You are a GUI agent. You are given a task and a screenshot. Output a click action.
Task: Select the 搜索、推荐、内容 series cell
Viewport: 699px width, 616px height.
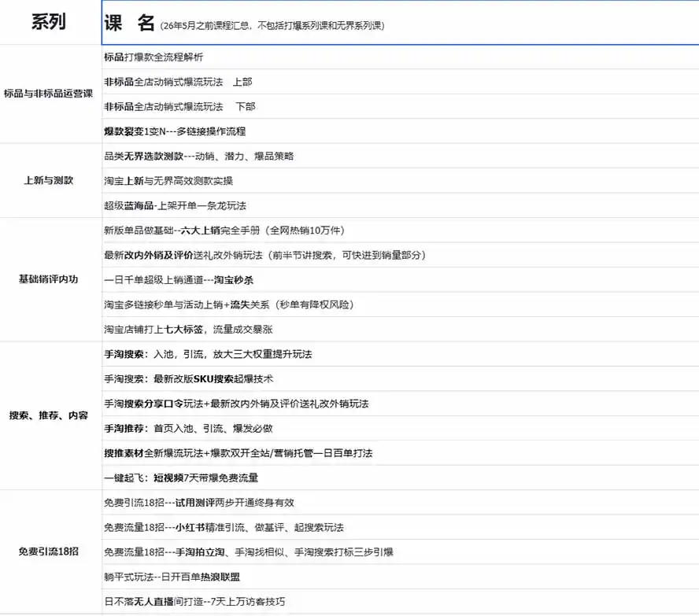[50, 415]
